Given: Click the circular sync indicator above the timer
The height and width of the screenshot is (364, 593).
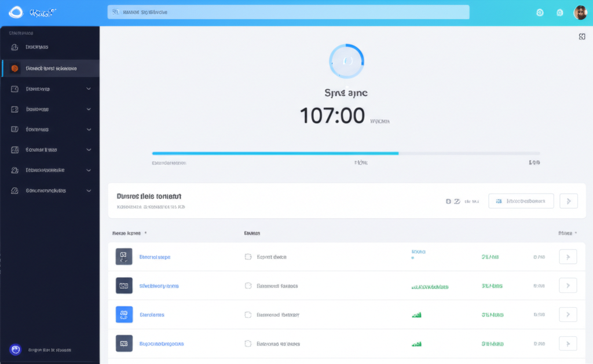Looking at the screenshot, I should (x=346, y=60).
